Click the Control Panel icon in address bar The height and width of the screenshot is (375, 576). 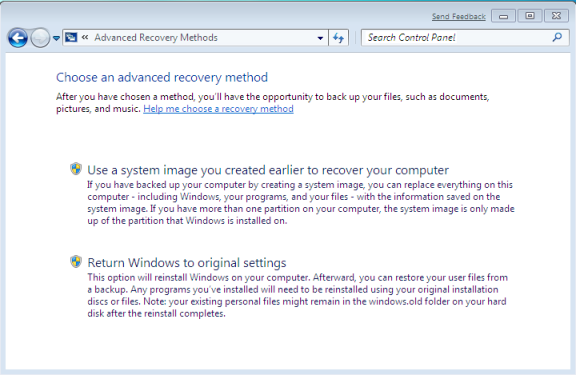click(71, 37)
